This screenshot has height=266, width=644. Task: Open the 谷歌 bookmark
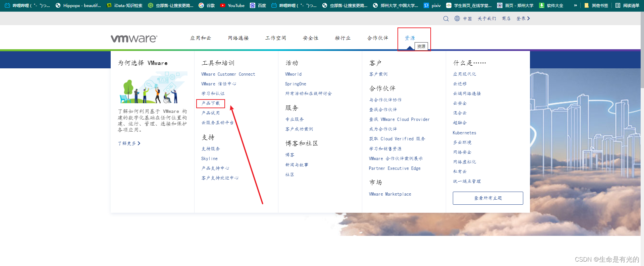207,5
